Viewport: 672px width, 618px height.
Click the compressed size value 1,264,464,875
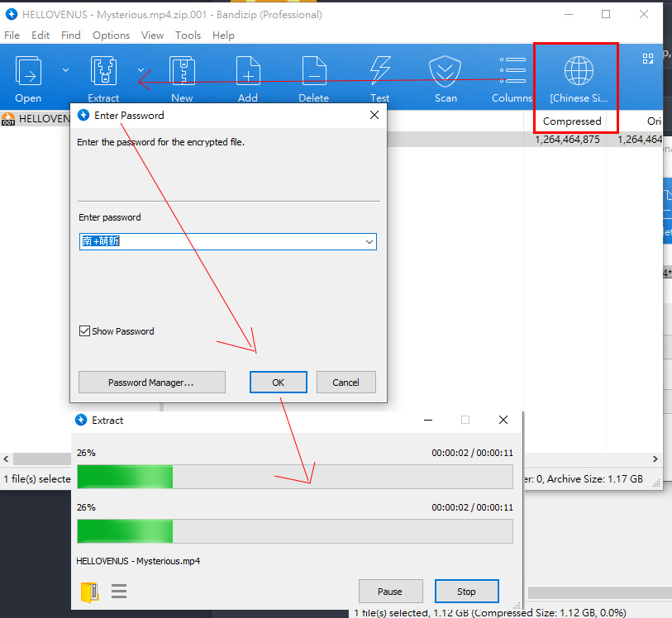click(x=567, y=139)
